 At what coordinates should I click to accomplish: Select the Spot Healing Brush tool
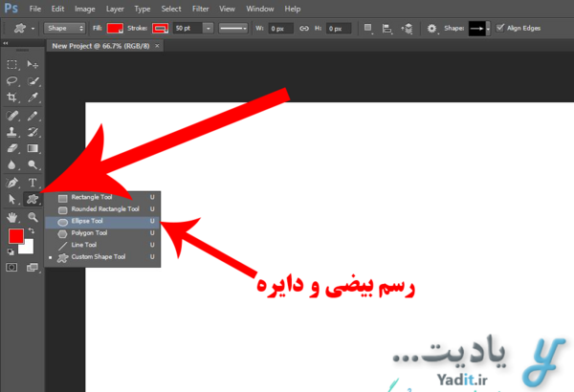[x=11, y=116]
